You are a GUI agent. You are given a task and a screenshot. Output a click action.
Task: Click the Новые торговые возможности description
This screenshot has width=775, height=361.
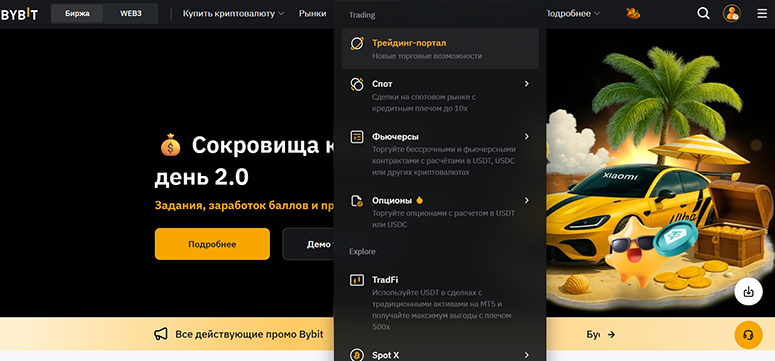[x=427, y=56]
